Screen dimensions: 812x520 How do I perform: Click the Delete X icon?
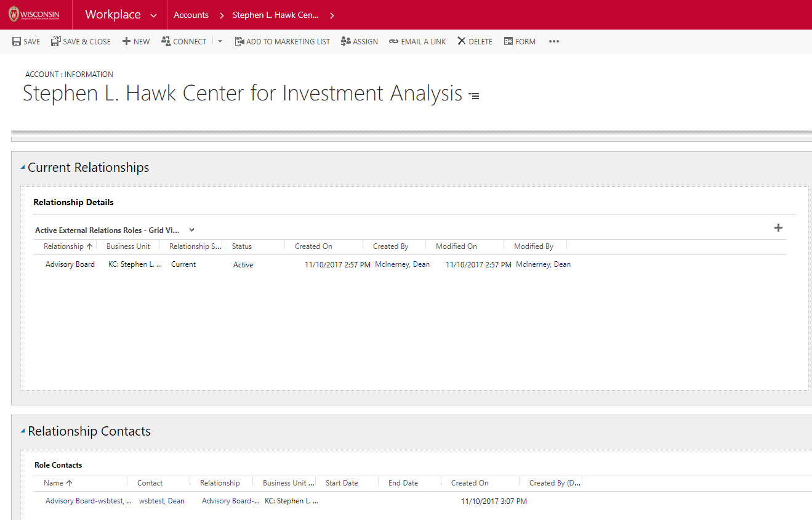(x=461, y=42)
